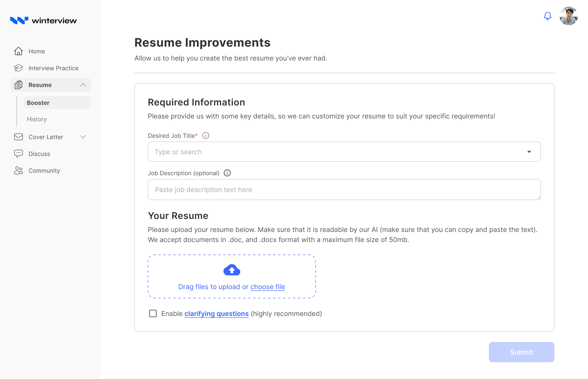
Task: Expand the Cover Letter submenu
Action: coord(83,137)
